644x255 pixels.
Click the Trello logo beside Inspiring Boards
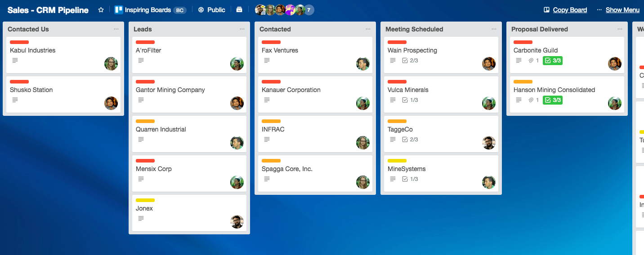tap(118, 10)
